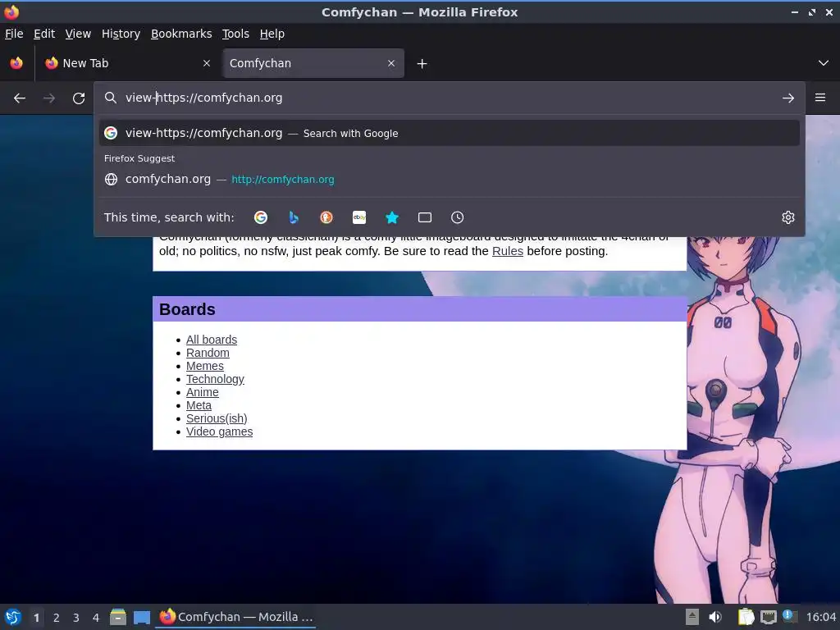
Task: Open the Technology board link
Action: tap(215, 379)
